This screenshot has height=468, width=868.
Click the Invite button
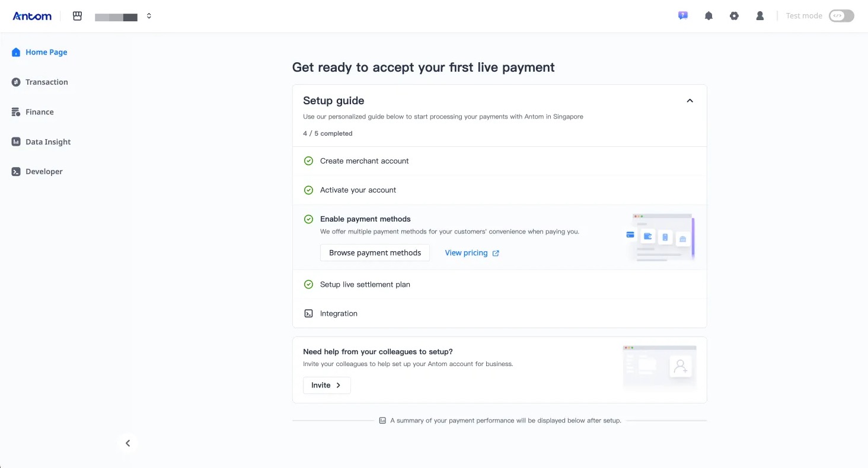pos(327,385)
